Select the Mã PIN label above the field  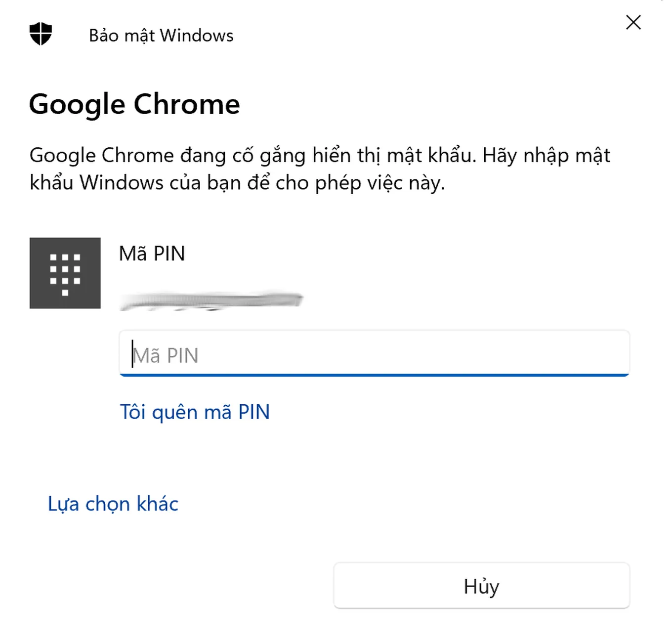click(152, 254)
